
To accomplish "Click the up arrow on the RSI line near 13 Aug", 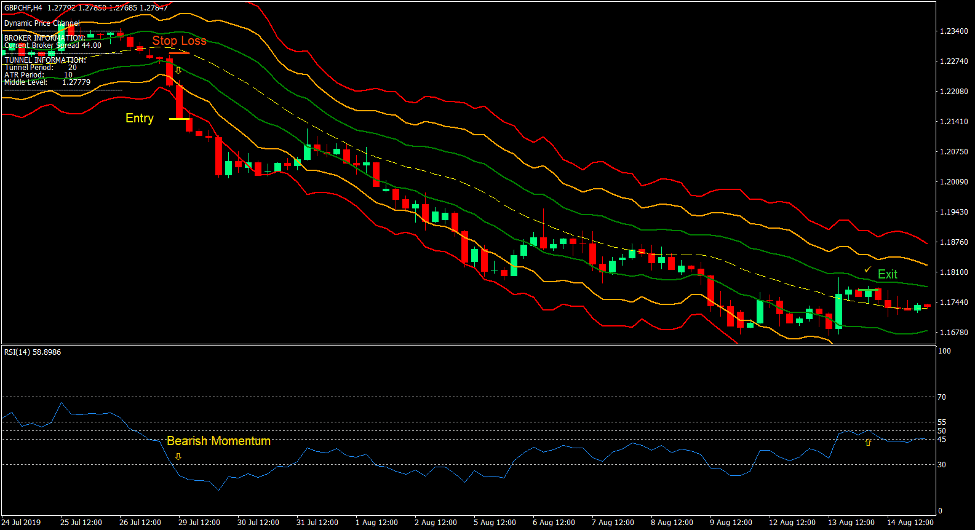I will 867,442.
